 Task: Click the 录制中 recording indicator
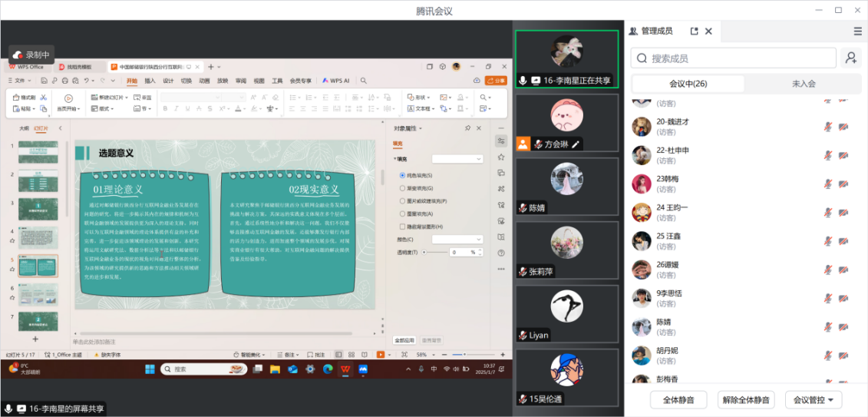point(31,55)
